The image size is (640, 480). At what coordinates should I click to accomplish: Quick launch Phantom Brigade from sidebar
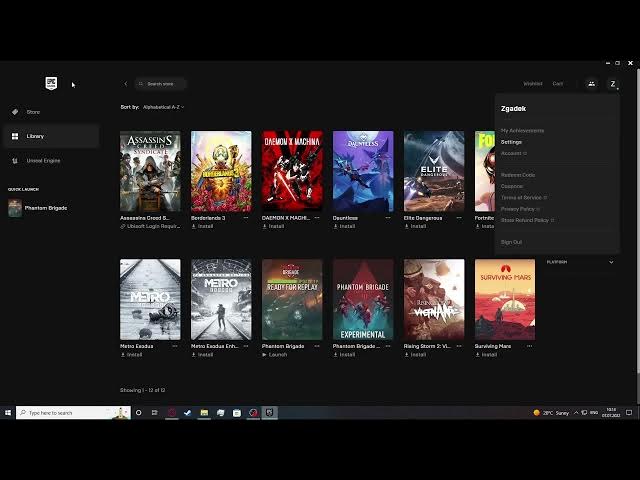click(38, 208)
